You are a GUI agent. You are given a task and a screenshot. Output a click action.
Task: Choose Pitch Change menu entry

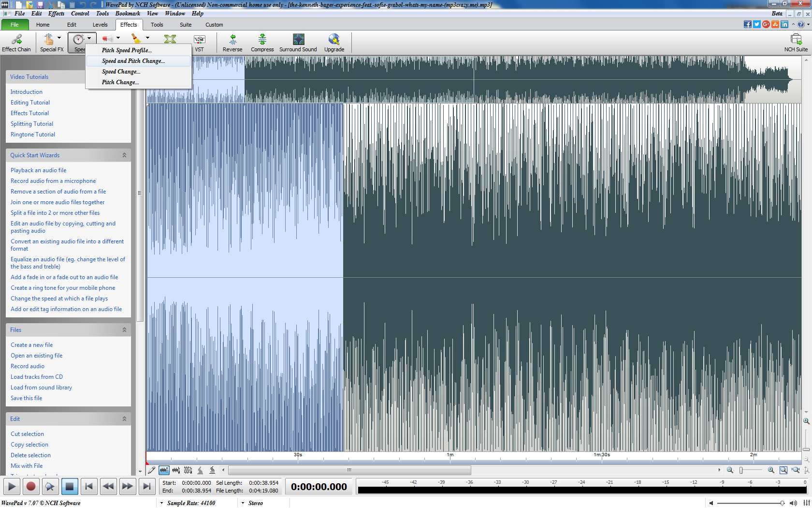pyautogui.click(x=139, y=82)
